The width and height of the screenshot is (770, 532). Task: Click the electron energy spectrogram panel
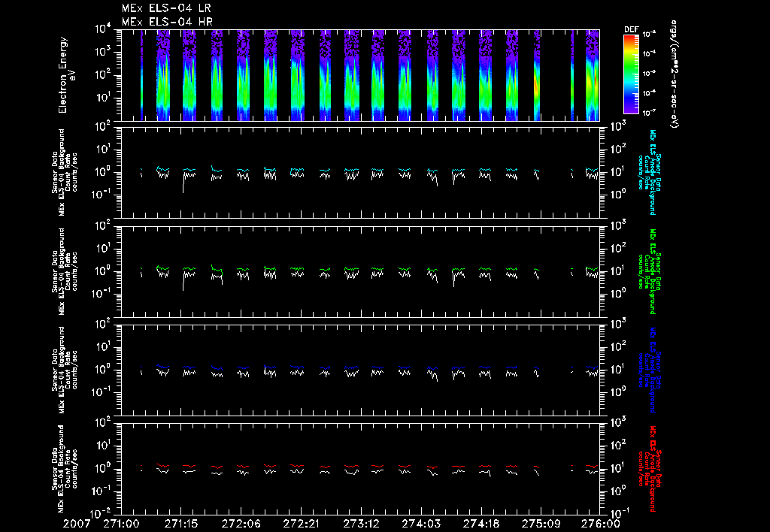coord(360,75)
